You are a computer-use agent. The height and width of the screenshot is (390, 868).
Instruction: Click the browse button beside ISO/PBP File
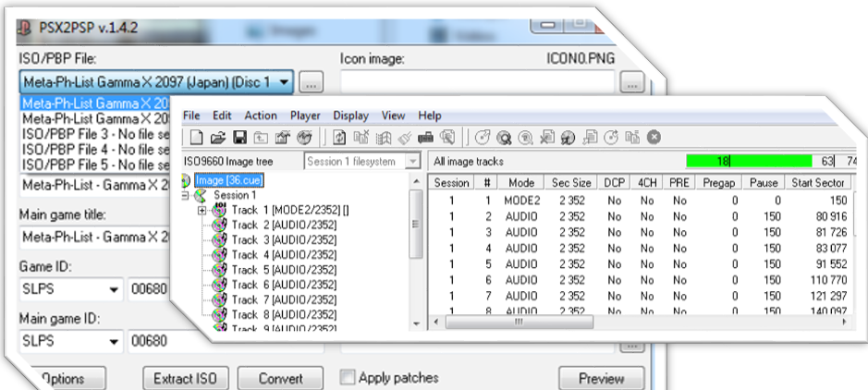pyautogui.click(x=311, y=83)
